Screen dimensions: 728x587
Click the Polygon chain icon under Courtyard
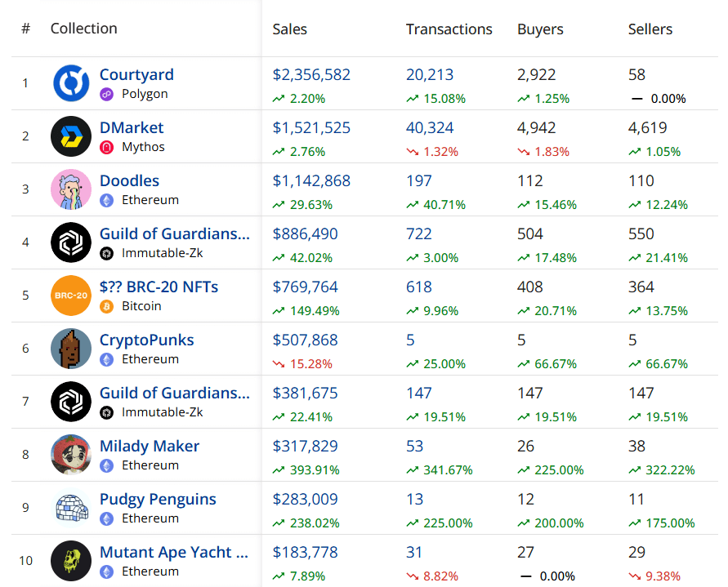pos(107,94)
